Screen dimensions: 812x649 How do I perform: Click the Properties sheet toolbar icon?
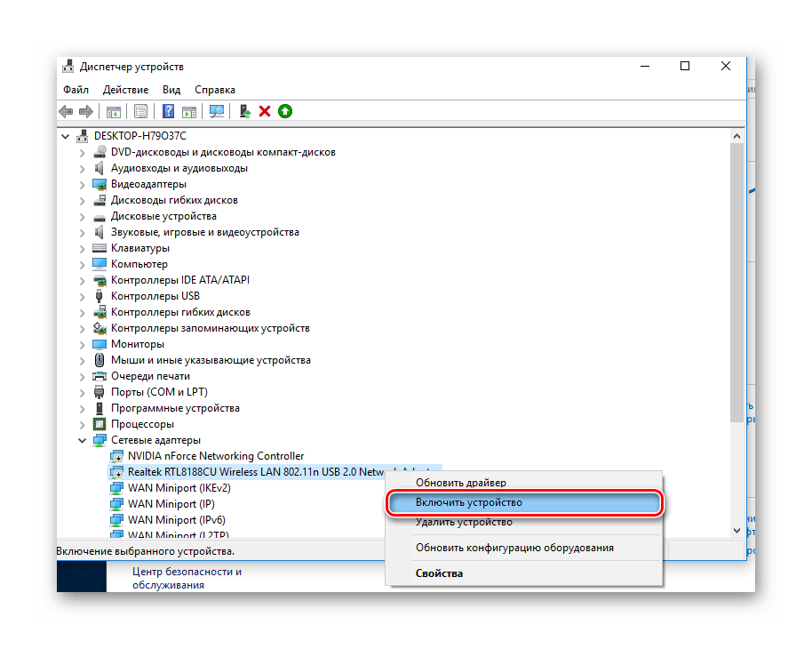point(140,111)
